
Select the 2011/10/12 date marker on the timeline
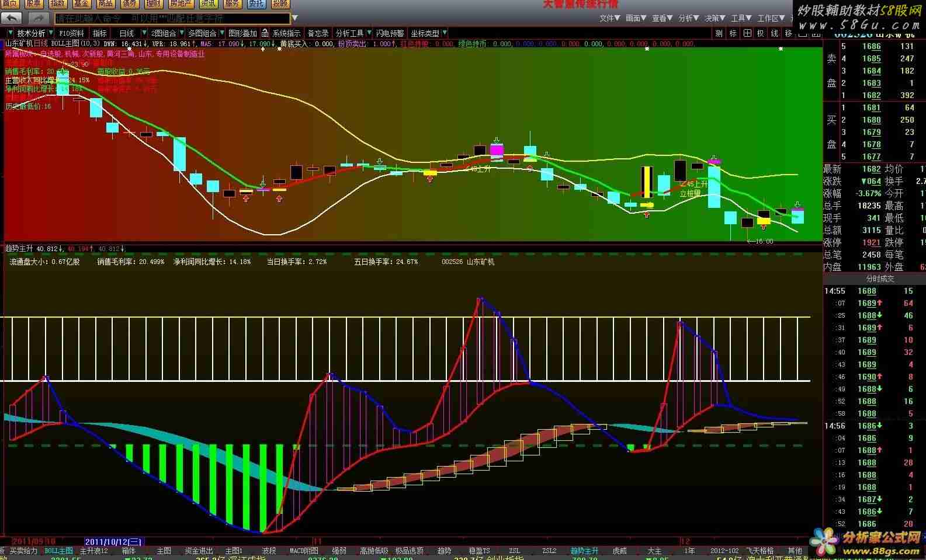[114, 541]
